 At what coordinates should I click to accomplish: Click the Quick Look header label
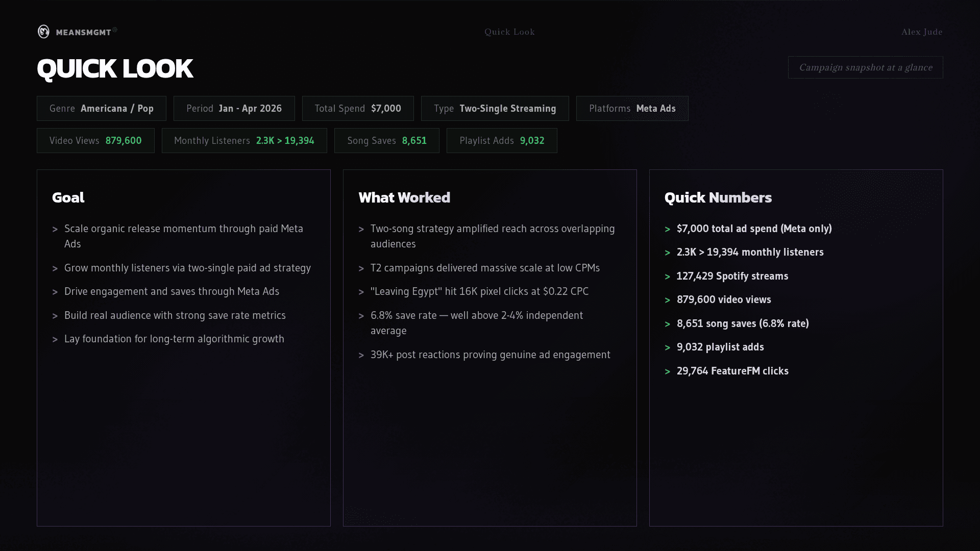click(509, 32)
